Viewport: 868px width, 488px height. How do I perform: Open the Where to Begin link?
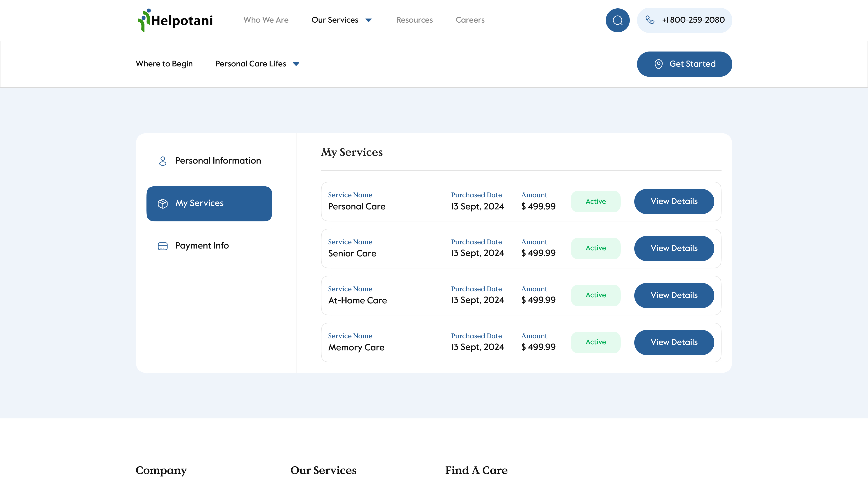(164, 64)
